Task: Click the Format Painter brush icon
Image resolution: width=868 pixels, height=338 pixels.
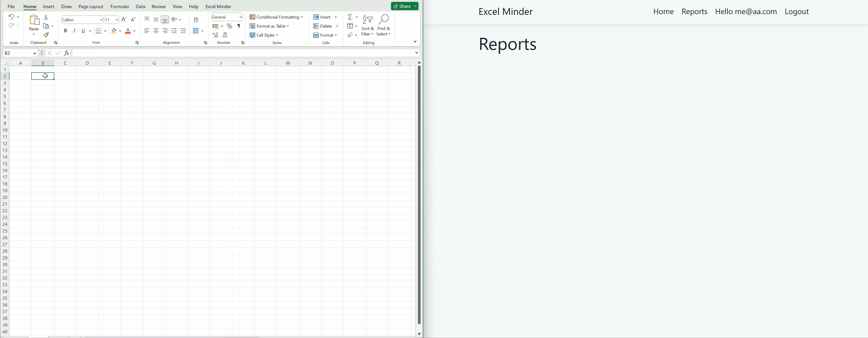Action: (46, 35)
